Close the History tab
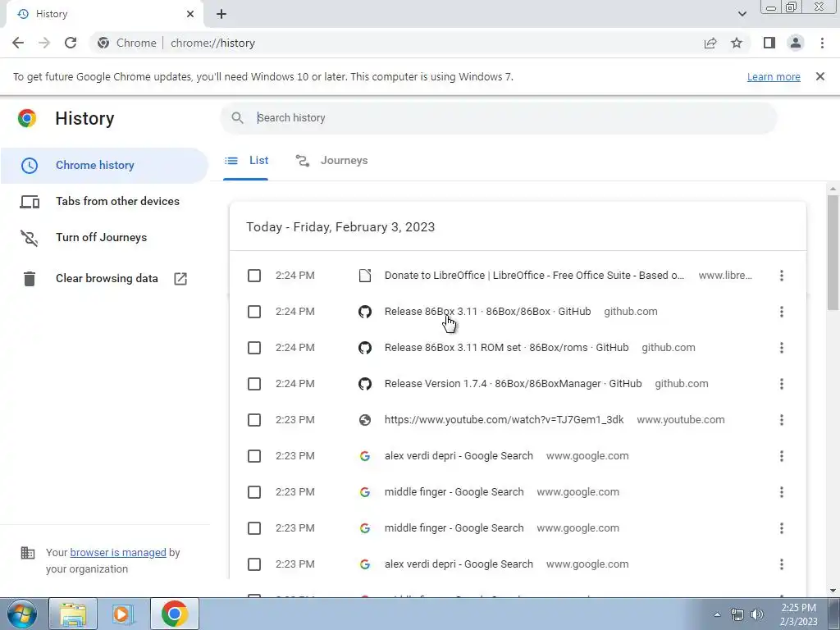 pyautogui.click(x=190, y=14)
